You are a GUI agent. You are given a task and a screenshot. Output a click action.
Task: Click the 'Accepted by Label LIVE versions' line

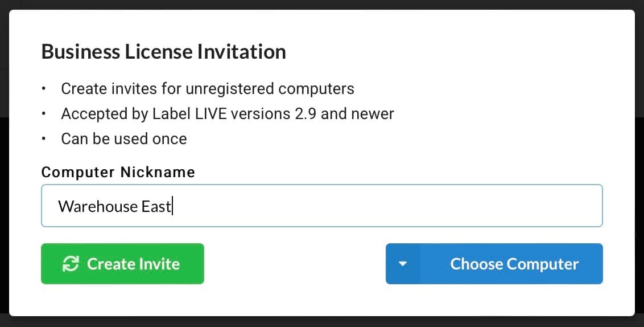tap(228, 114)
